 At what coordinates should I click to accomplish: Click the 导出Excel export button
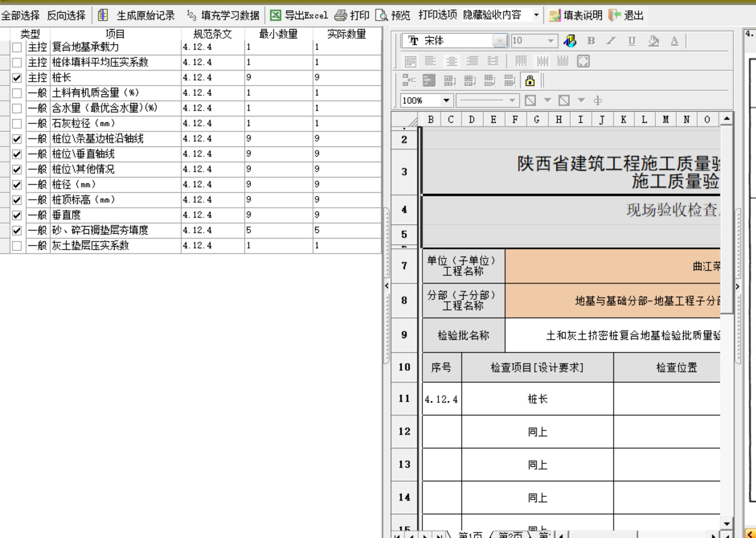tap(298, 15)
